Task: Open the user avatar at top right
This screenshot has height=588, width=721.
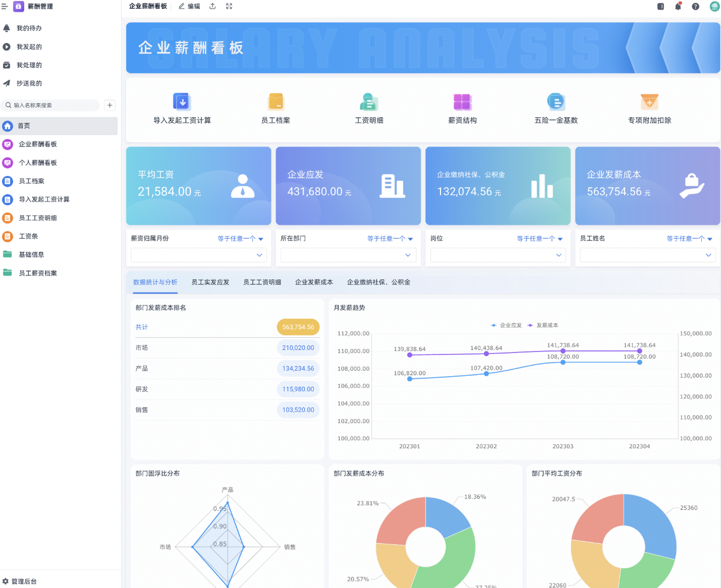Action: (714, 6)
